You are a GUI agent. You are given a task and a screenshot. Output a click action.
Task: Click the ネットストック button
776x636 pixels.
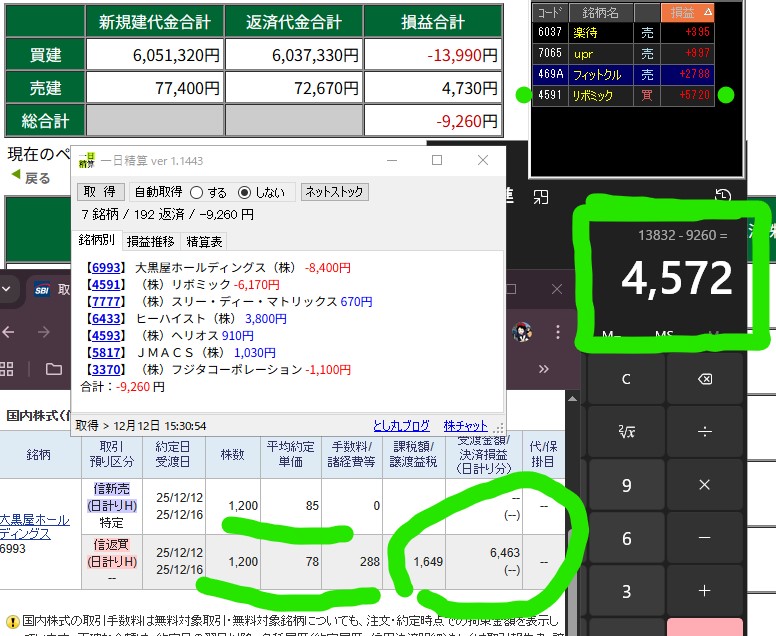click(x=335, y=192)
